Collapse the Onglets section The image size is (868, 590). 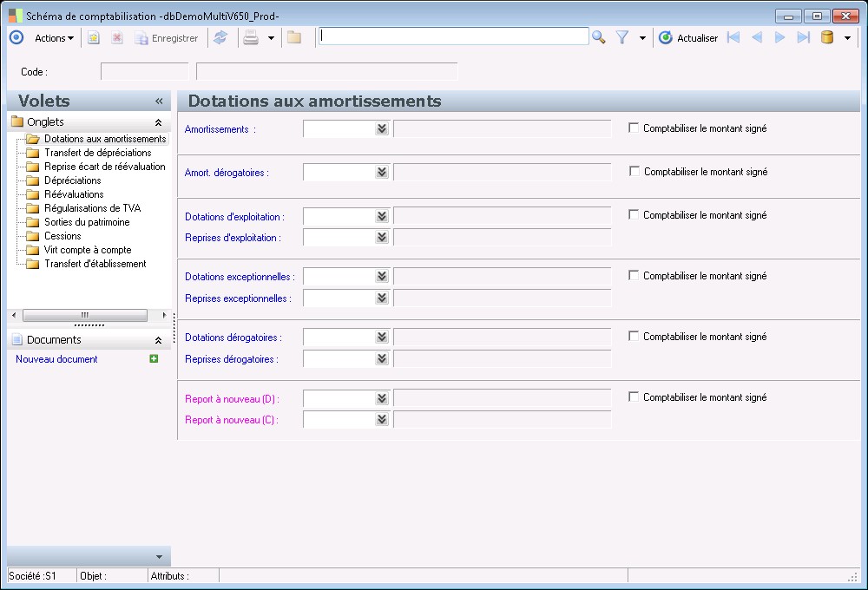(x=158, y=122)
